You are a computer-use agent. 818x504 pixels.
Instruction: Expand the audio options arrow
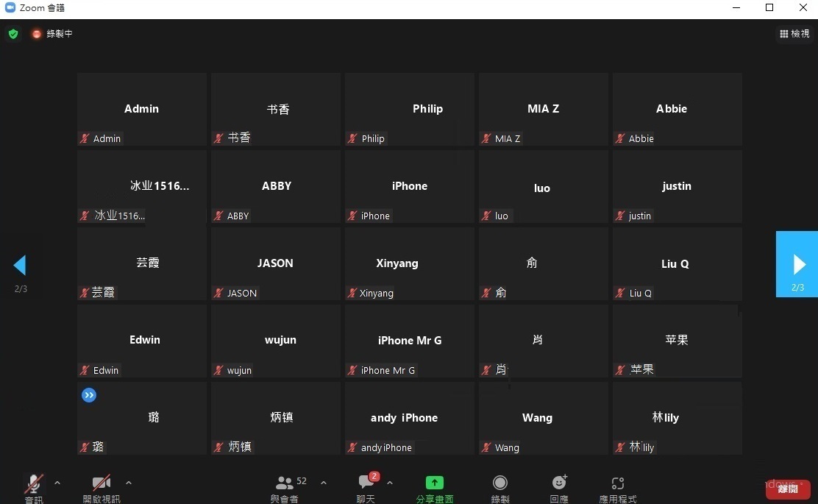57,483
